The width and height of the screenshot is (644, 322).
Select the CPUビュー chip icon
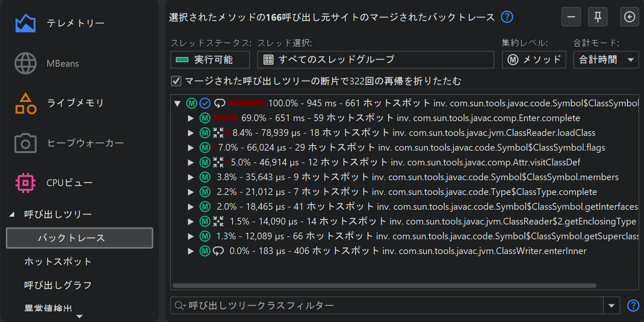(25, 183)
